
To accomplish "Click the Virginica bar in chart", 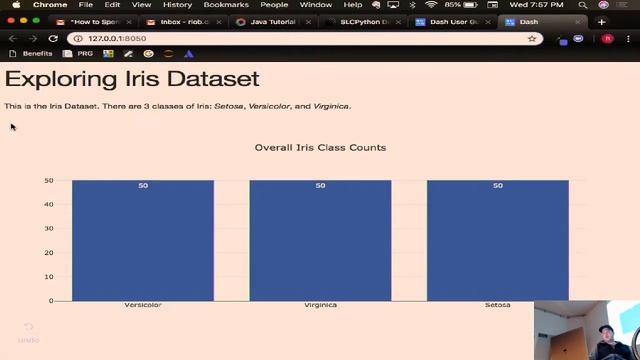I will tap(320, 240).
